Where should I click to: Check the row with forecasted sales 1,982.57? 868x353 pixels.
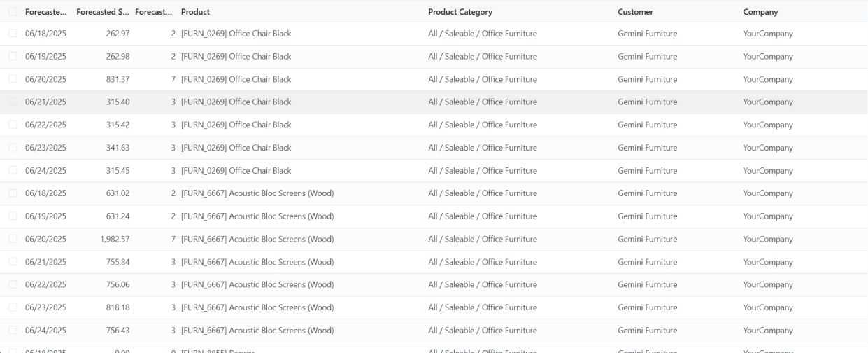(13, 239)
